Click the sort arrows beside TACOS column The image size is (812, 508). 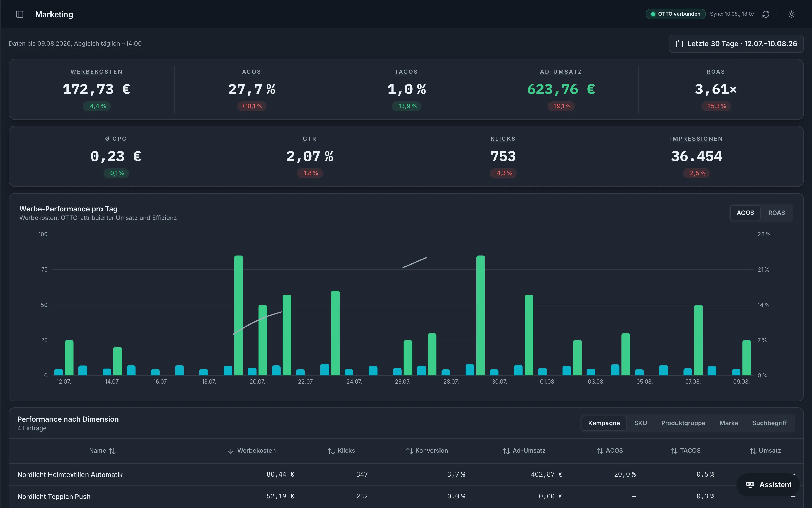674,451
